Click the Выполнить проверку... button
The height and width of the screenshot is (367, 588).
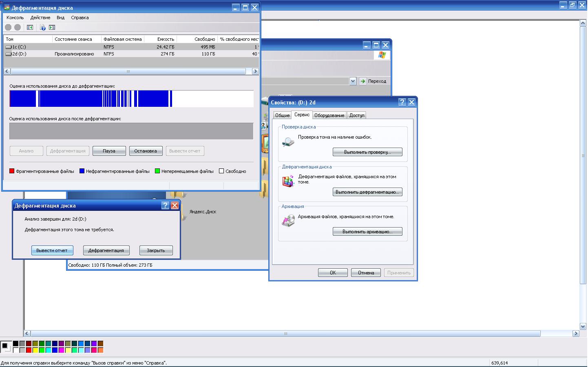click(x=367, y=152)
